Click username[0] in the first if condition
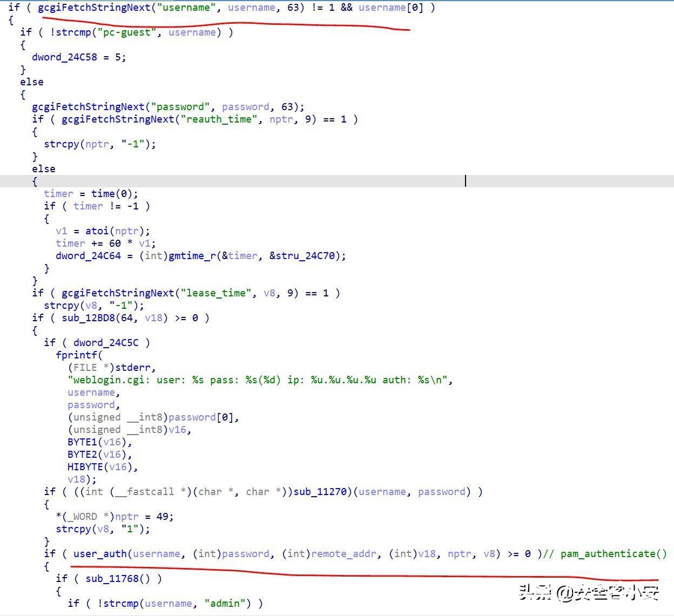The height and width of the screenshot is (616, 674). coord(391,8)
